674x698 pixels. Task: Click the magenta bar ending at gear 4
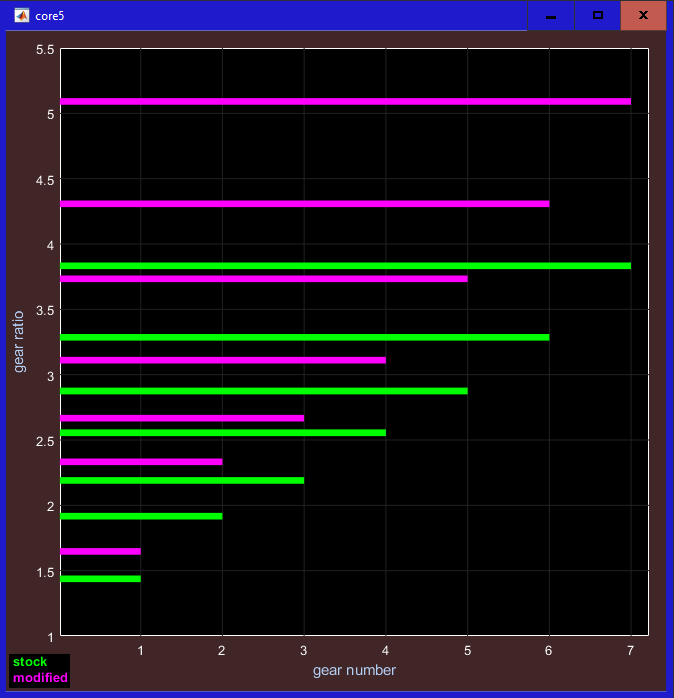223,359
